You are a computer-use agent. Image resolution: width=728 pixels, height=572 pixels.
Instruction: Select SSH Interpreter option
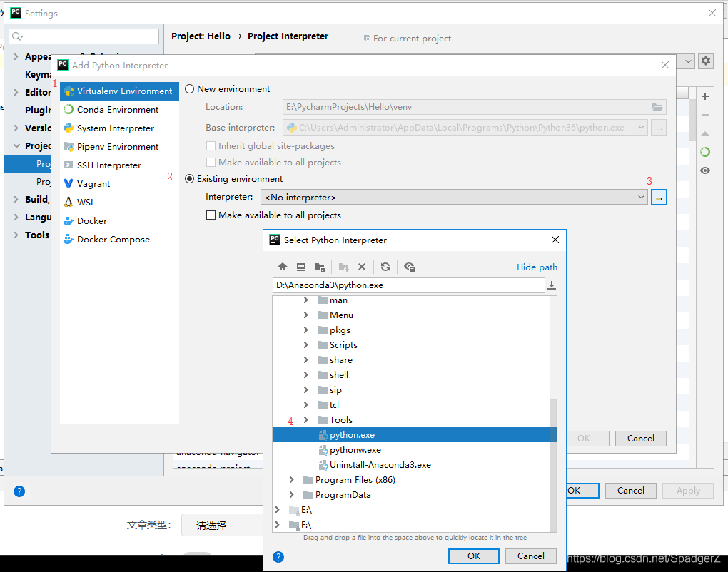(x=119, y=165)
